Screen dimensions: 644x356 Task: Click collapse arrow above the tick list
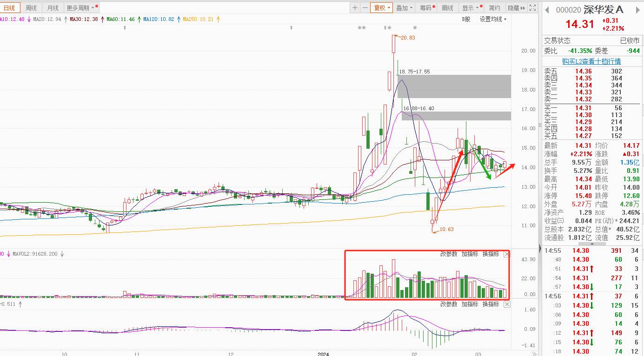pos(592,244)
